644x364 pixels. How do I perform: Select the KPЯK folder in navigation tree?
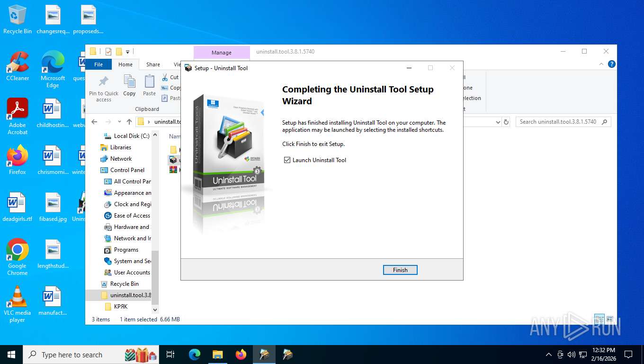point(116,307)
